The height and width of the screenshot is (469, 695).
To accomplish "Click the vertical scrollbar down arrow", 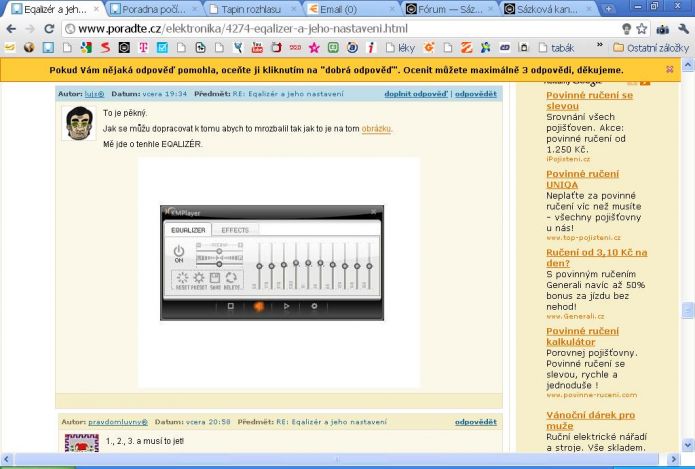I will coord(687,445).
